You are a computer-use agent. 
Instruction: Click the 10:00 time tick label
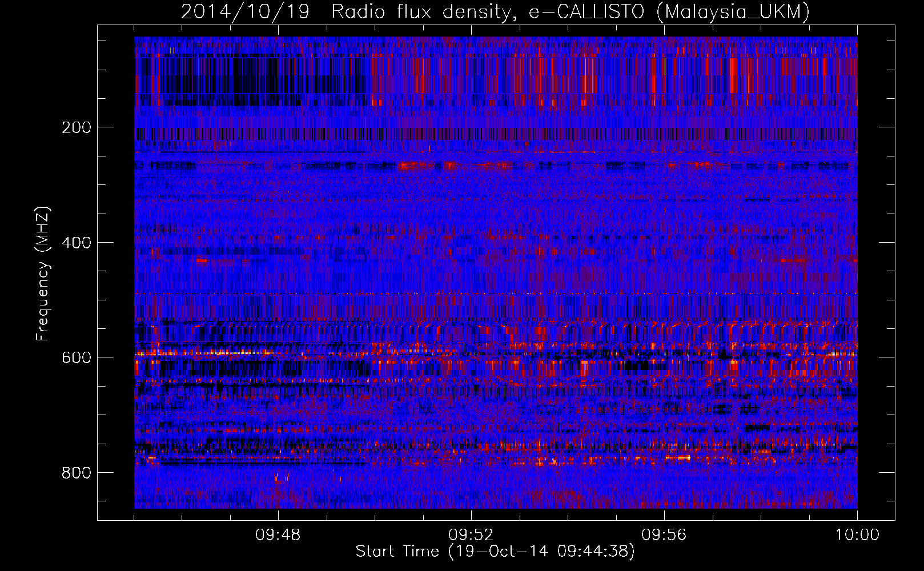tap(857, 535)
